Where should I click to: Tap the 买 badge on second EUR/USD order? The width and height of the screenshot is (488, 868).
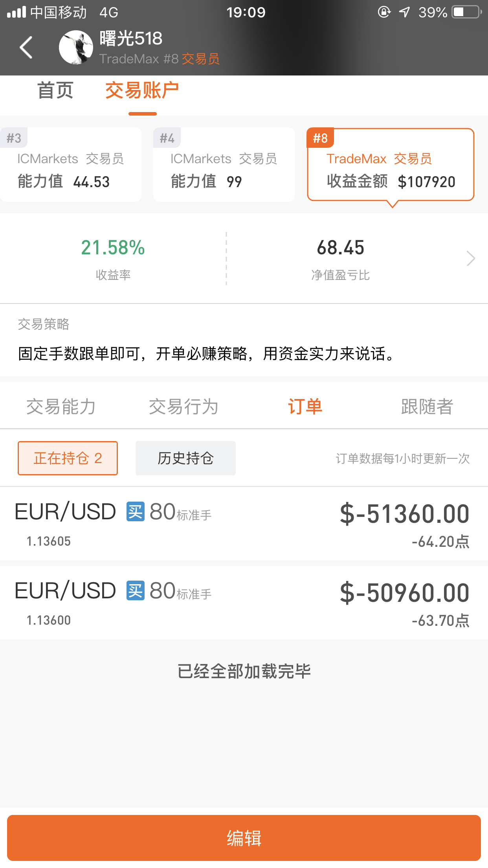click(x=135, y=590)
